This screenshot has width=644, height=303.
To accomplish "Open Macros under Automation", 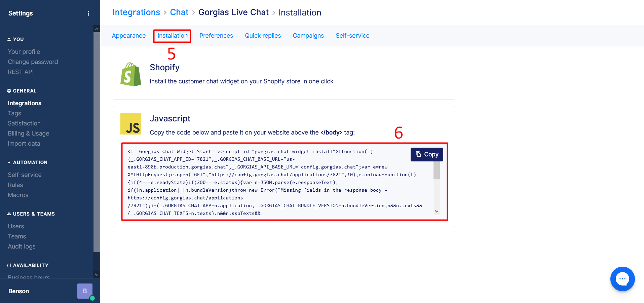I will tap(18, 195).
